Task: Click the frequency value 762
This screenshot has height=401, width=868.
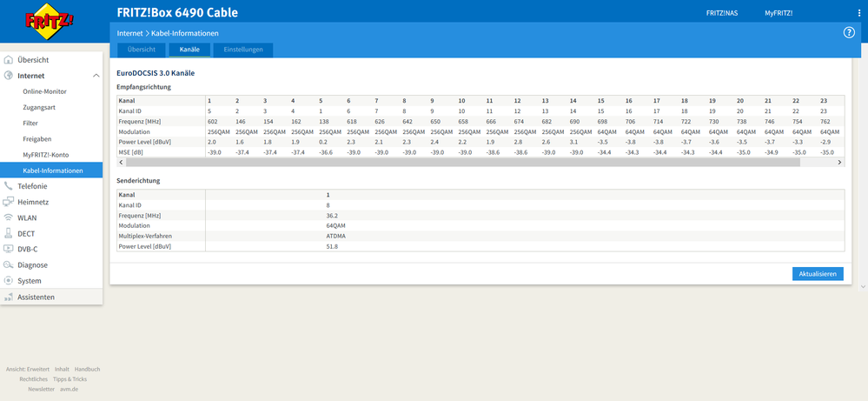Action: (x=825, y=121)
